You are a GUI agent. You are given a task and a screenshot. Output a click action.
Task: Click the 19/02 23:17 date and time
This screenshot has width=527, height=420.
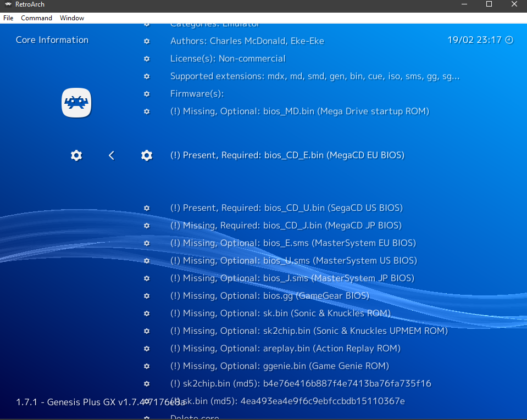[474, 40]
